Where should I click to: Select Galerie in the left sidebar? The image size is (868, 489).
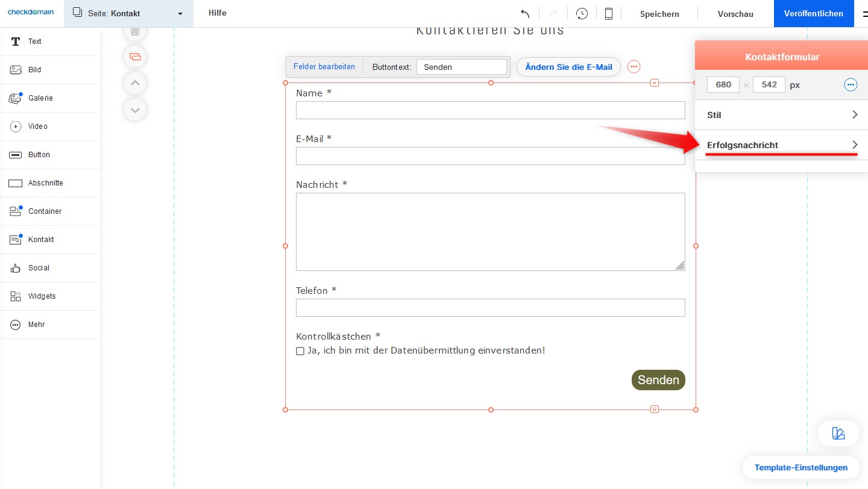tap(40, 98)
